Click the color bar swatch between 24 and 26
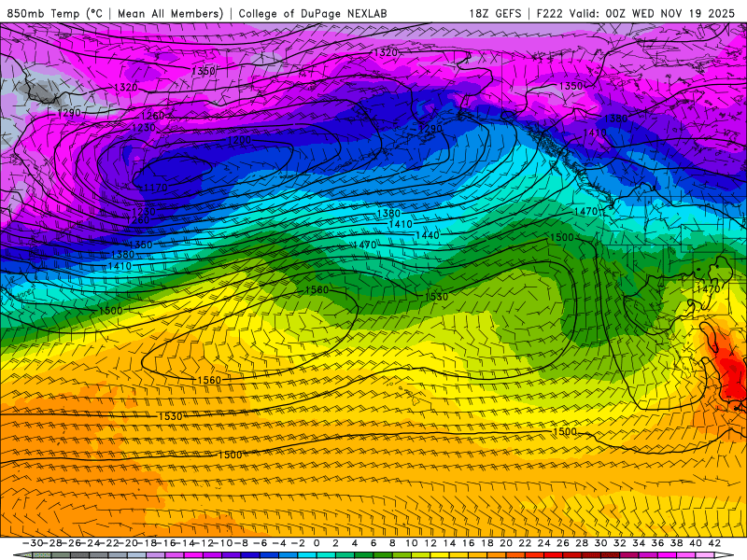Viewport: 747px width, 560px height. coord(554,555)
